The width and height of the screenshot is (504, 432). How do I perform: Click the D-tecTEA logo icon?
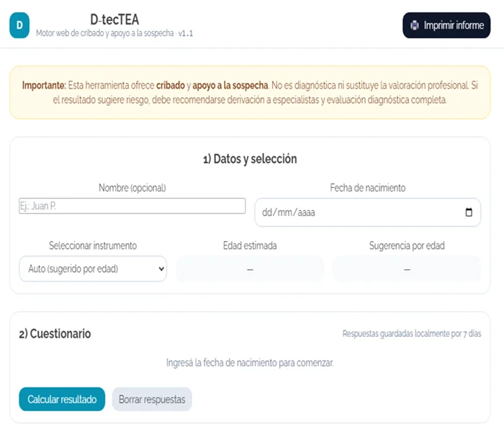coord(19,25)
